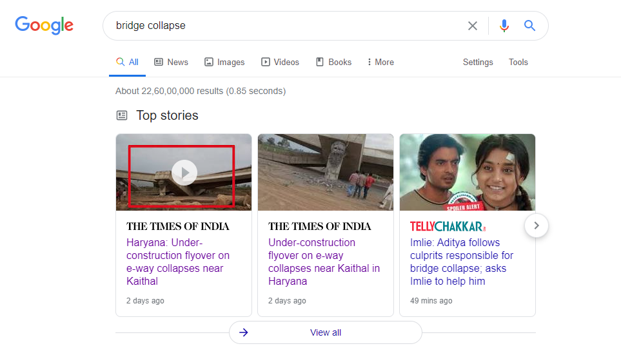
Task: Play the collapsed flyover video thumbnail
Action: (x=184, y=173)
